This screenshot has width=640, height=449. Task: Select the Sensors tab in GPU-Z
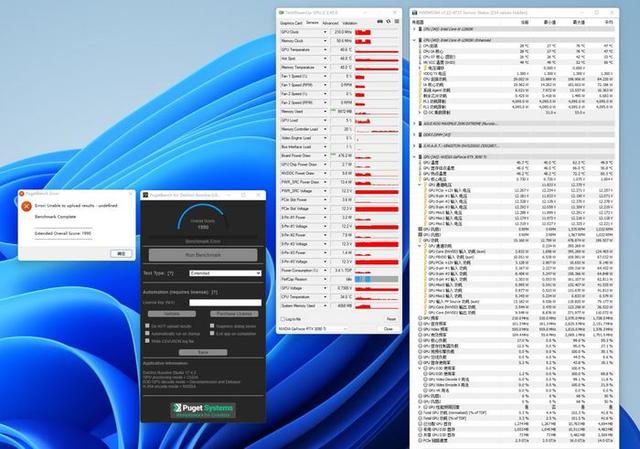tap(312, 23)
